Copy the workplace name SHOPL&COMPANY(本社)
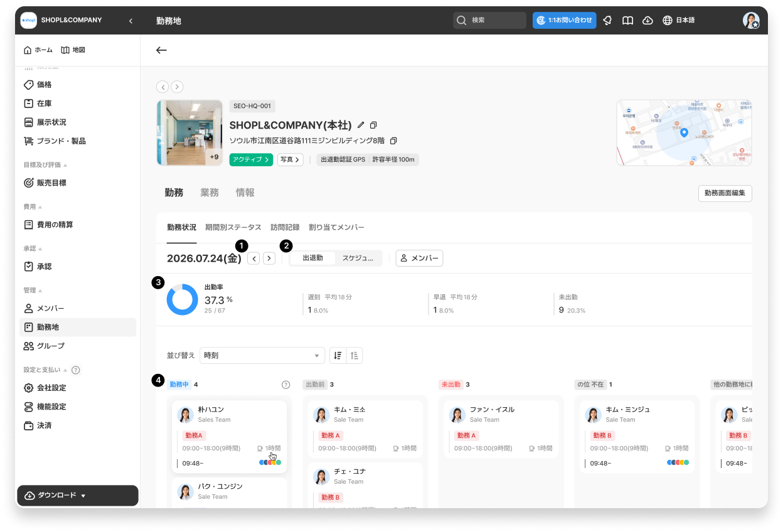This screenshot has height=532, width=783. pos(373,125)
